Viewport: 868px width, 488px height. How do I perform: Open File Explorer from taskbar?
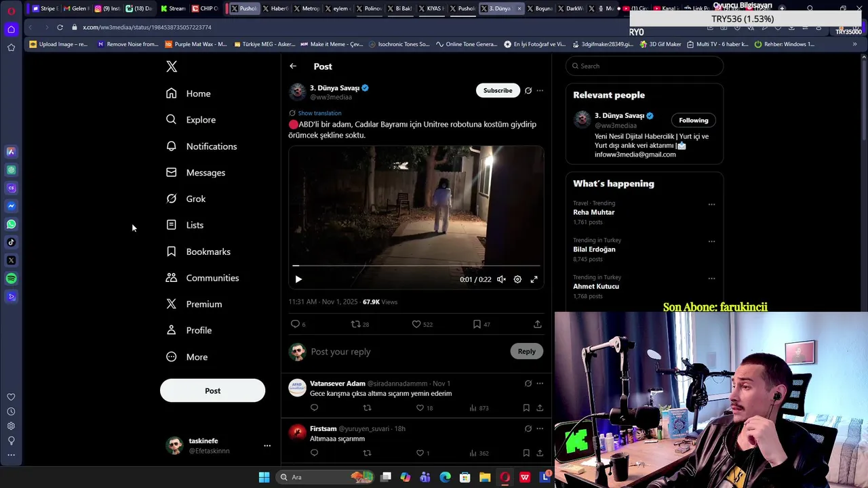tap(485, 477)
